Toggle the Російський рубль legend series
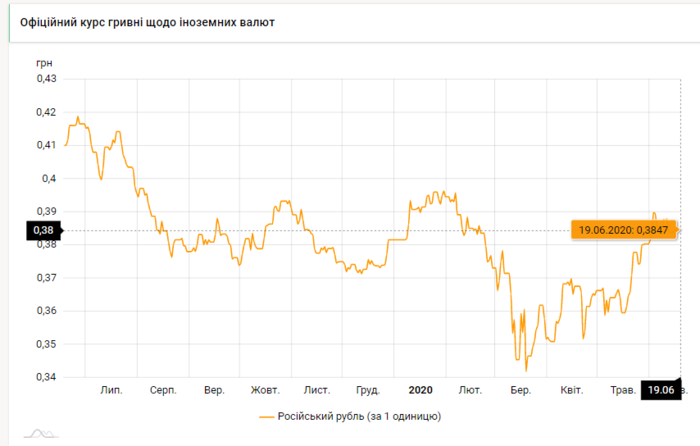This screenshot has height=446, width=700. point(350,415)
